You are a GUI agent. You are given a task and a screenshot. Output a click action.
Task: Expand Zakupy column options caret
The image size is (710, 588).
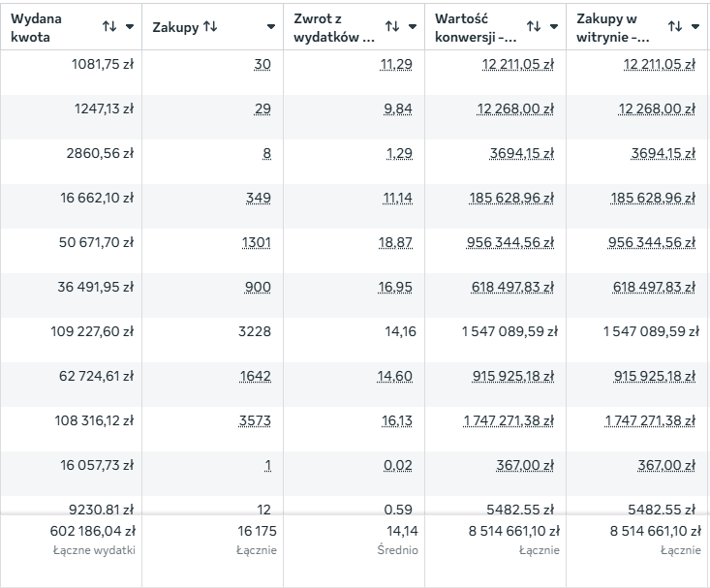pos(270,27)
